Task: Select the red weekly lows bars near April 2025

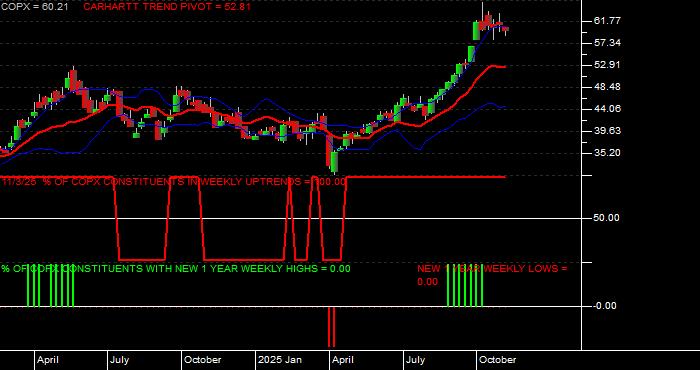Action: (x=331, y=327)
